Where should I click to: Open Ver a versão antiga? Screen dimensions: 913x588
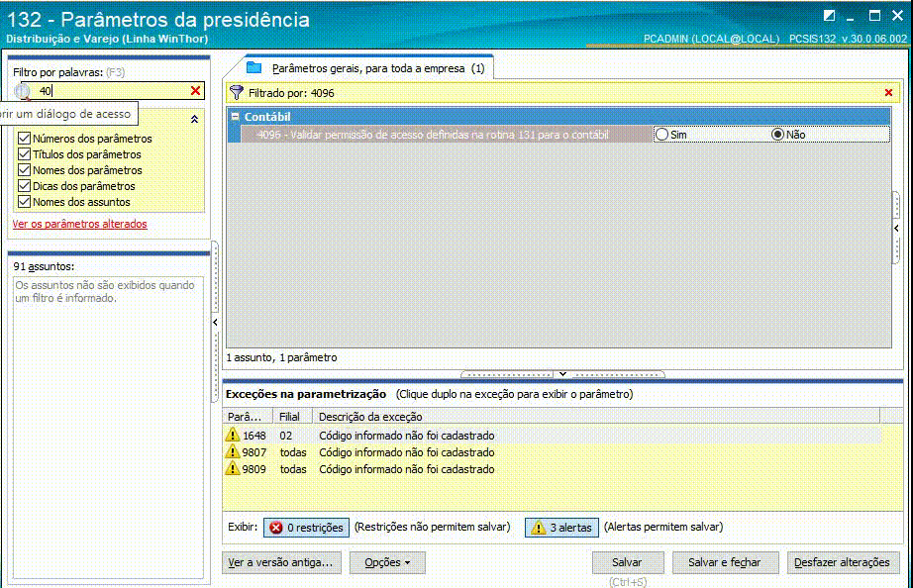(x=280, y=562)
